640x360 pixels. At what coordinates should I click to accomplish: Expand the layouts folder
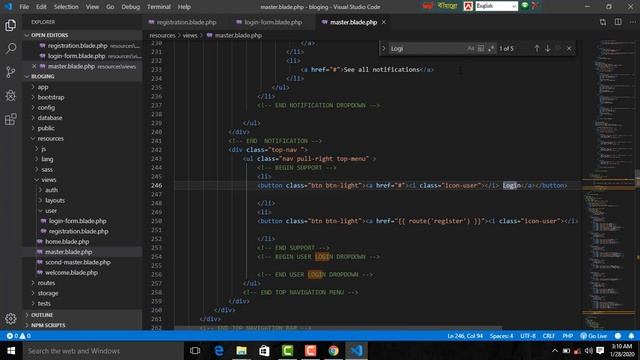(x=82, y=200)
